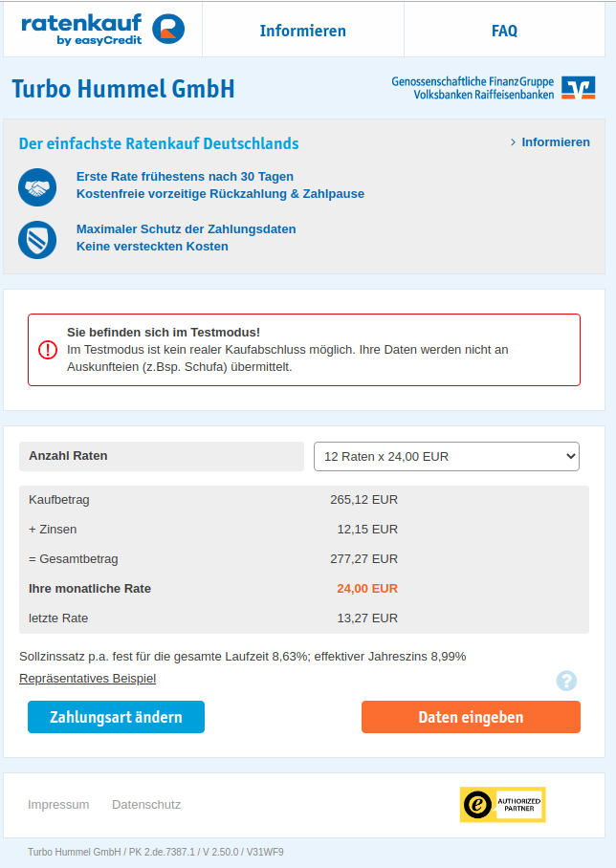
Task: Open the Anzahl Raten dropdown
Action: click(x=447, y=457)
